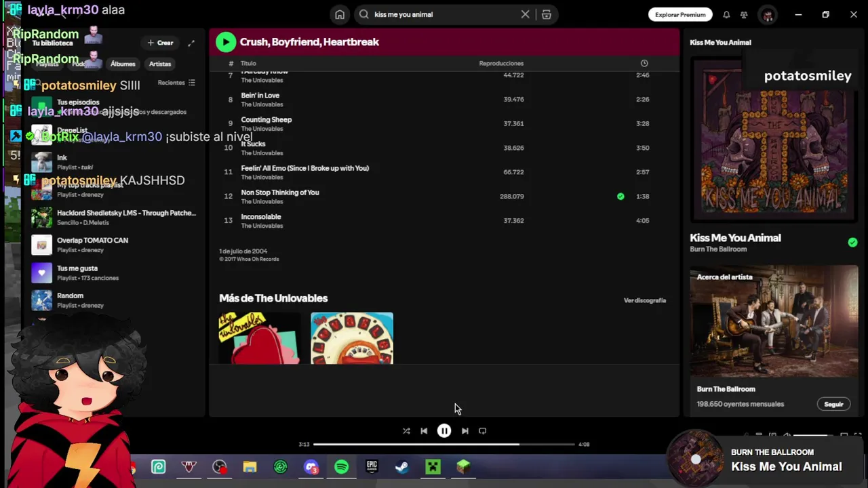Sort tracks by the Reproducciones column

tap(501, 64)
